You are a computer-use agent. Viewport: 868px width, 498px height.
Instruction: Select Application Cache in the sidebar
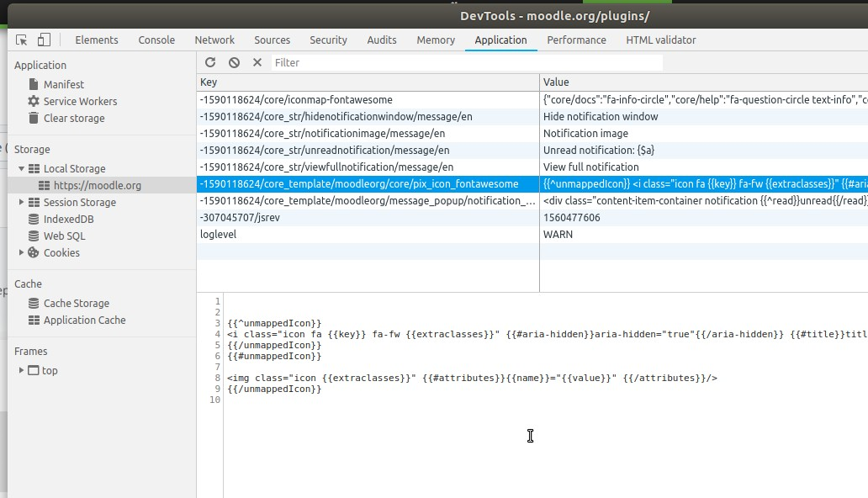tap(85, 321)
